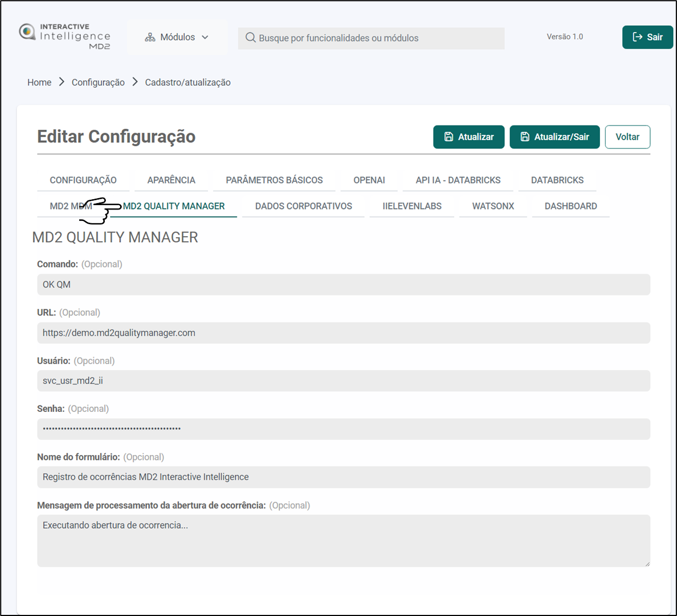Switch to the OPENAI tab

(x=369, y=180)
